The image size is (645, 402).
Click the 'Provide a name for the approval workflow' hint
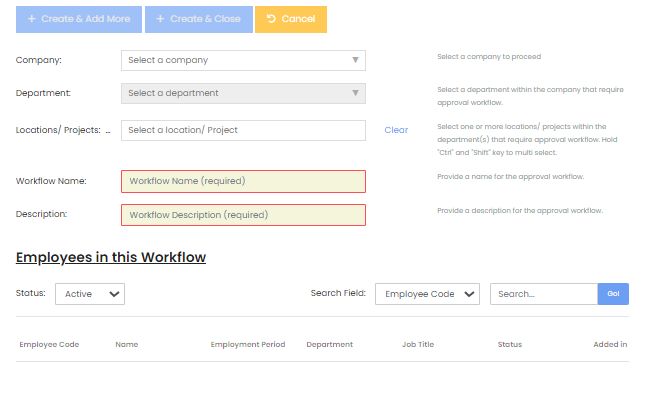(510, 177)
